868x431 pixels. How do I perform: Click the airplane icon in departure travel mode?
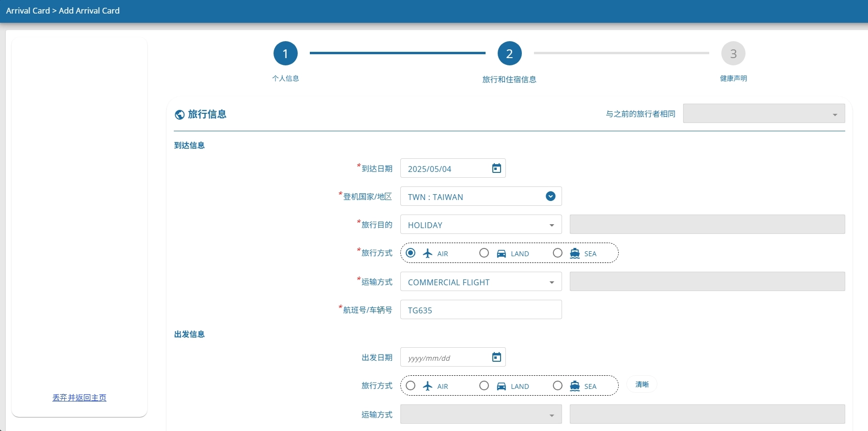click(x=427, y=386)
